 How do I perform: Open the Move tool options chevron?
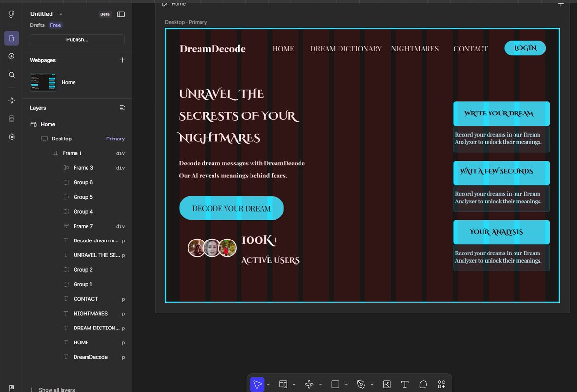point(268,385)
